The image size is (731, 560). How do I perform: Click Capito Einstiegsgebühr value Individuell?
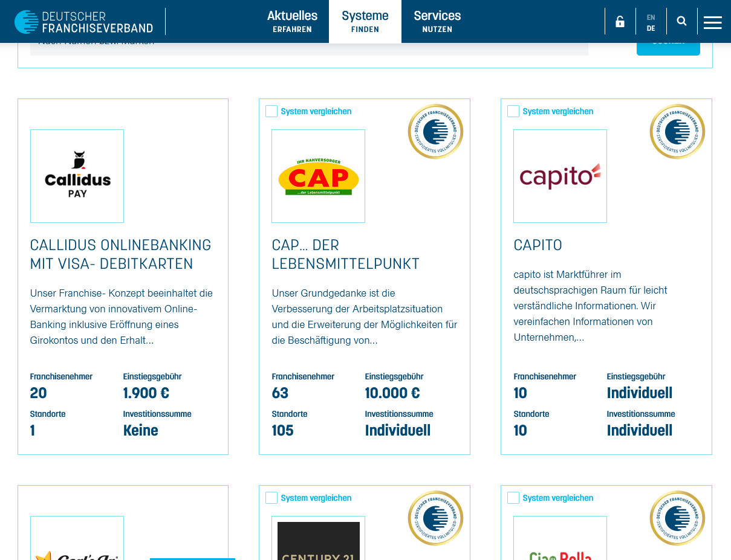(640, 393)
